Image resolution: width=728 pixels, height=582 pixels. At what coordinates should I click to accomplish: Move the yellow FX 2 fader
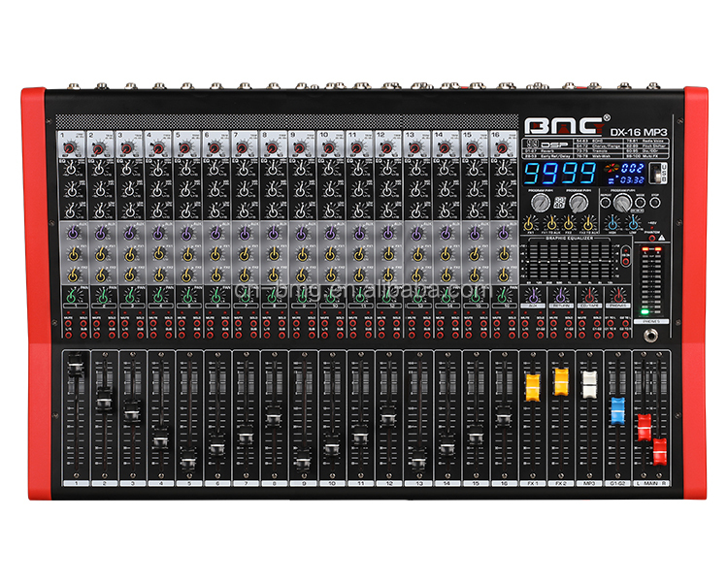[561, 382]
